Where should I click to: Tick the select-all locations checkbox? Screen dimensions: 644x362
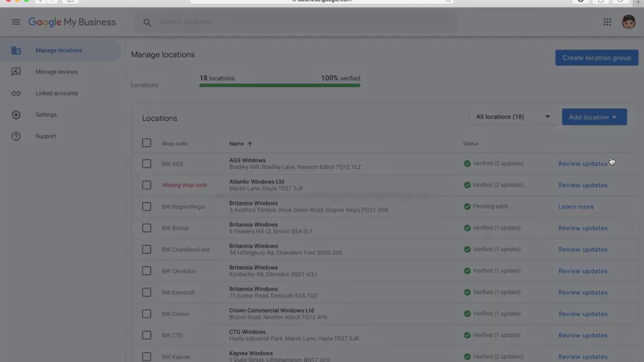point(146,143)
